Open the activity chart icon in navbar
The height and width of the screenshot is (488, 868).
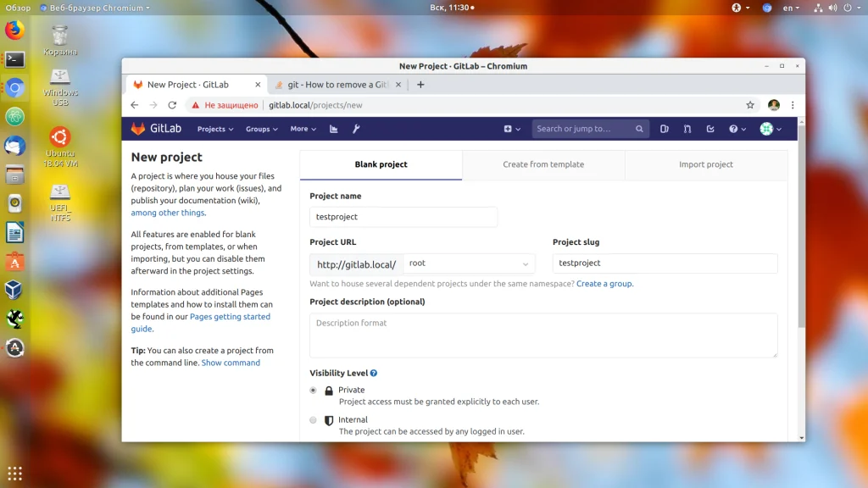[x=334, y=129]
